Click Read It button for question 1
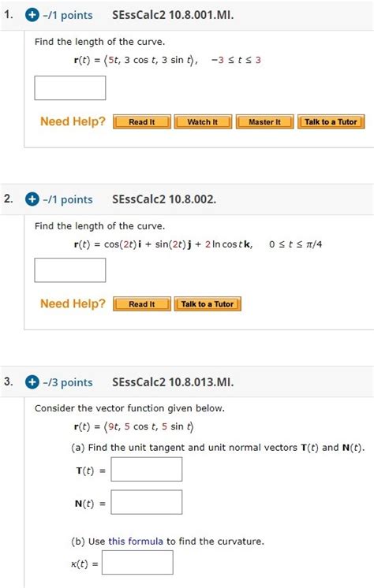This screenshot has width=374, height=588. 141,122
